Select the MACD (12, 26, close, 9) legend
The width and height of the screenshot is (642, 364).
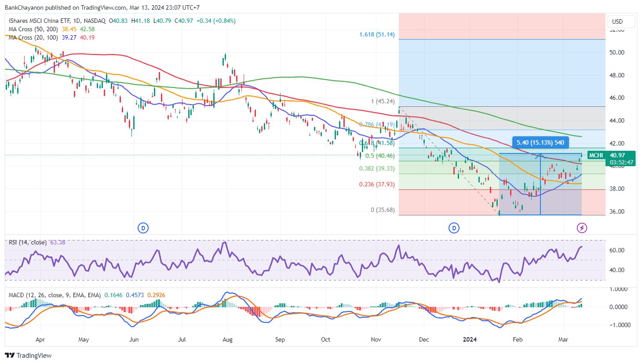pyautogui.click(x=55, y=295)
